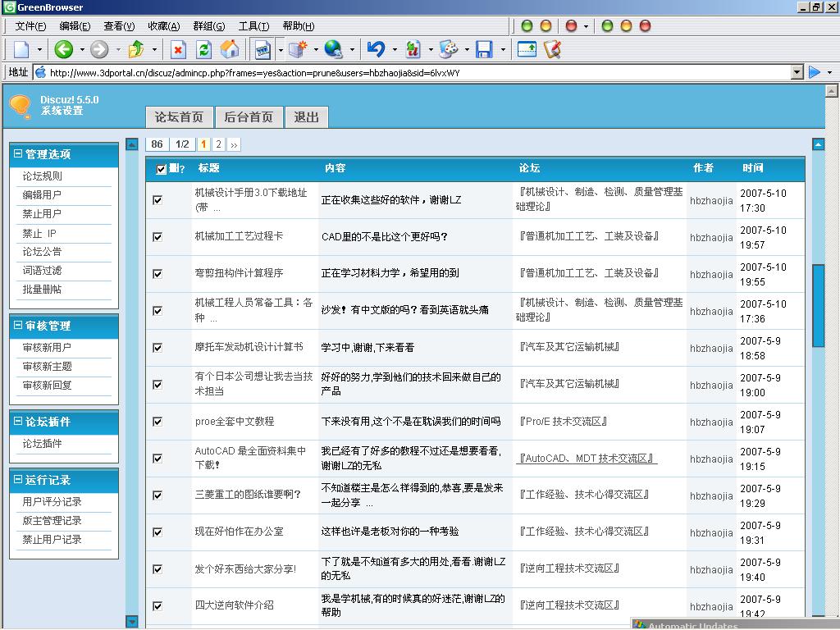Screen dimensions: 840x630
Task: Click the blue Go arrow next to address bar
Action: click(x=815, y=72)
